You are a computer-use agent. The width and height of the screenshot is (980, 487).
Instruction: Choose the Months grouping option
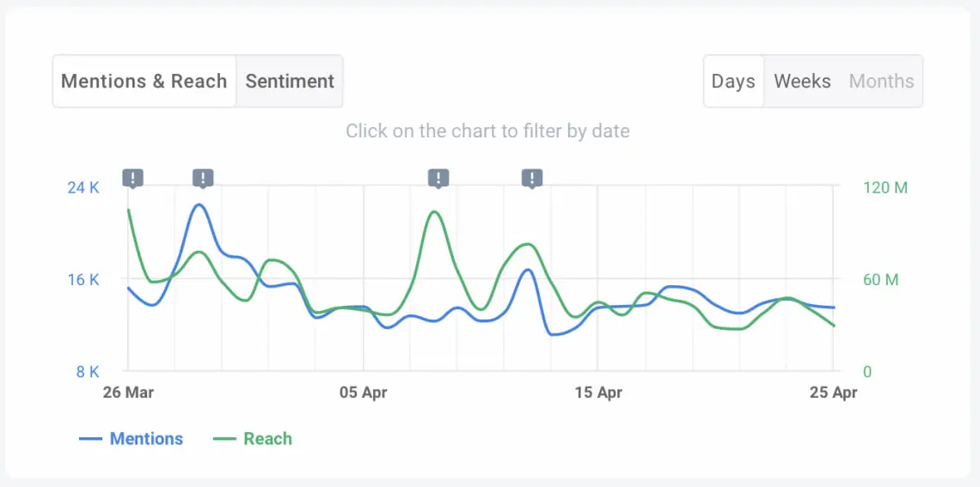pos(881,82)
